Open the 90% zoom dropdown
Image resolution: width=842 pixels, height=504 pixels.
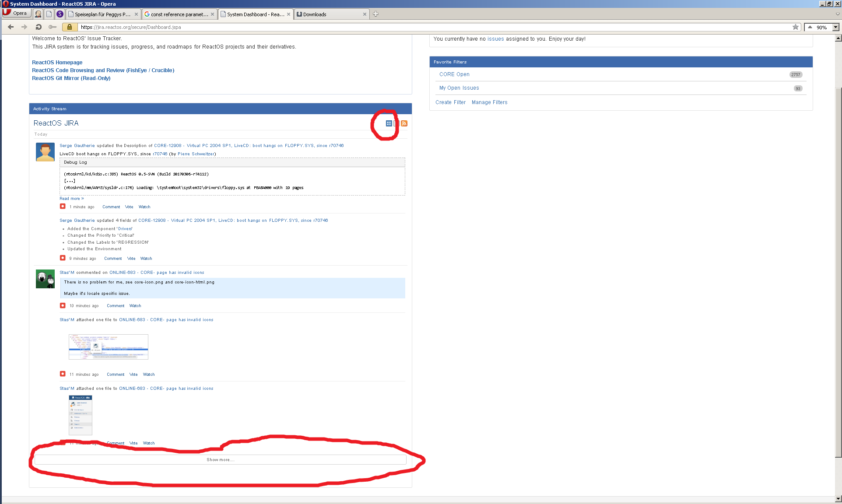[835, 27]
